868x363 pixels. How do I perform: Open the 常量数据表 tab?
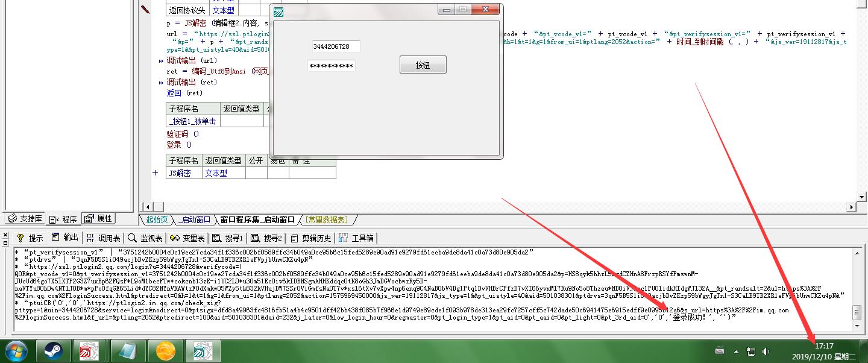coord(326,219)
